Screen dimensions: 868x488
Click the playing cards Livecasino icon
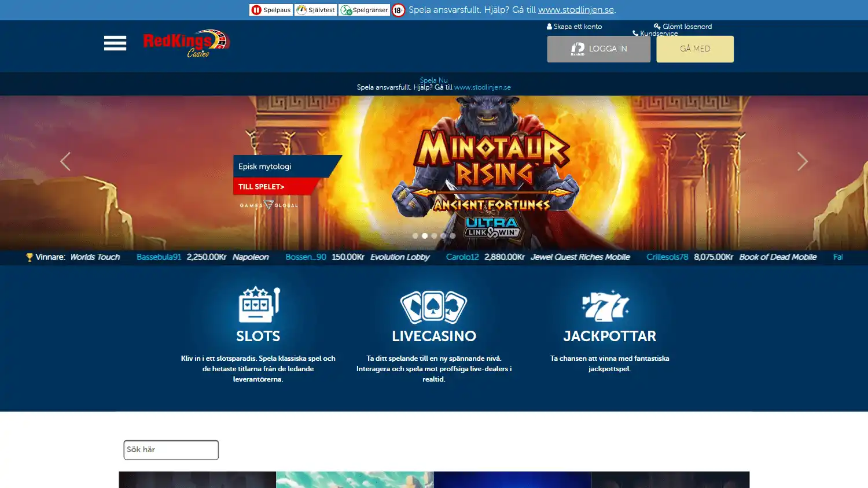point(434,306)
